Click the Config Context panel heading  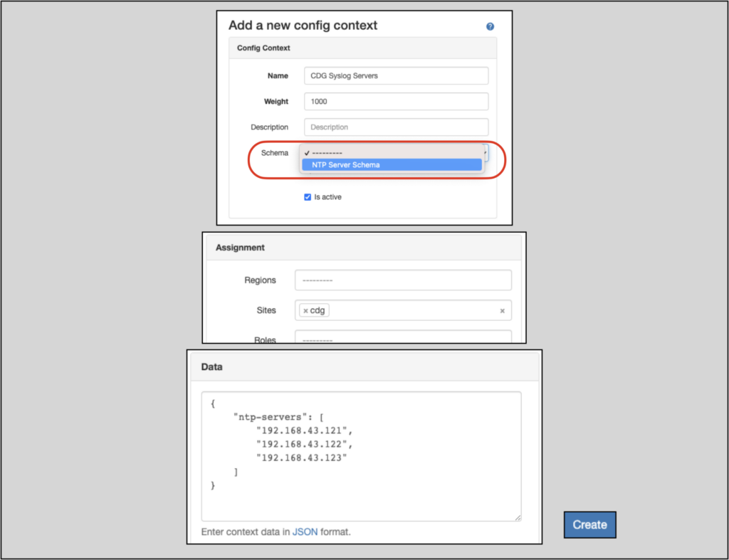pyautogui.click(x=263, y=48)
